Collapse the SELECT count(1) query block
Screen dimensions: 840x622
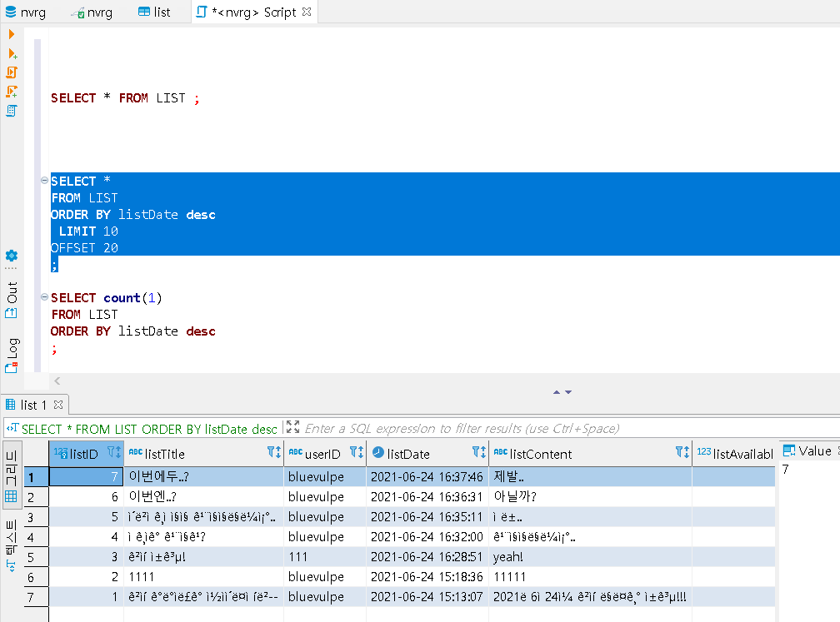[44, 297]
